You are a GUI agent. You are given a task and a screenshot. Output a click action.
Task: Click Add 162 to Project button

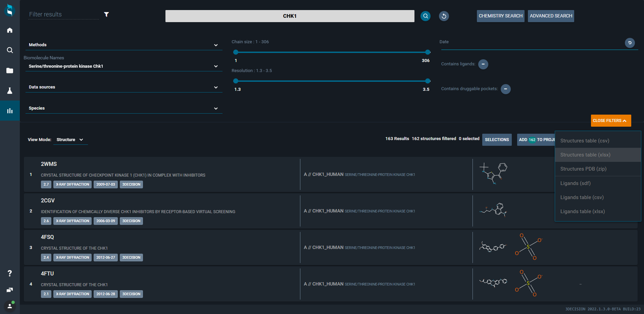(x=536, y=140)
